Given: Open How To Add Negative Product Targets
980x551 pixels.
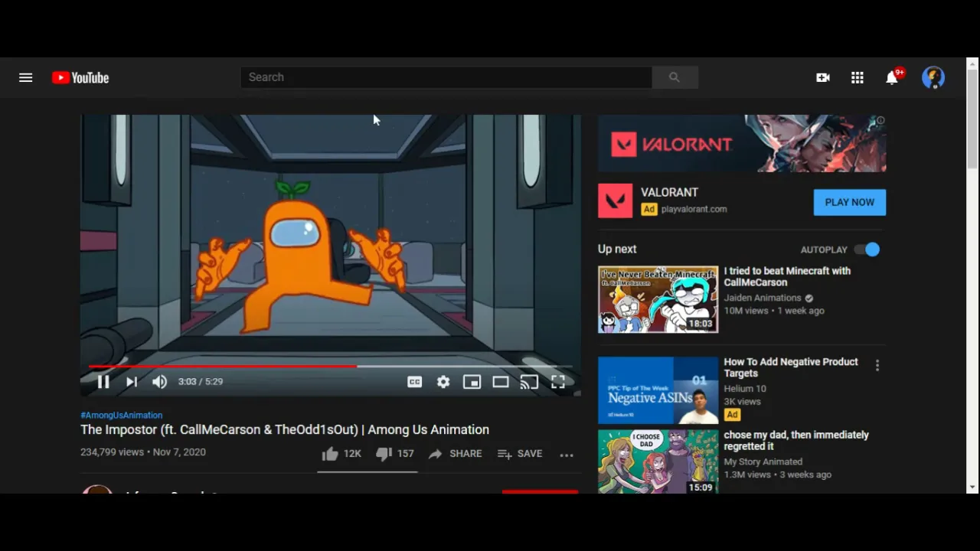Looking at the screenshot, I should (x=791, y=367).
